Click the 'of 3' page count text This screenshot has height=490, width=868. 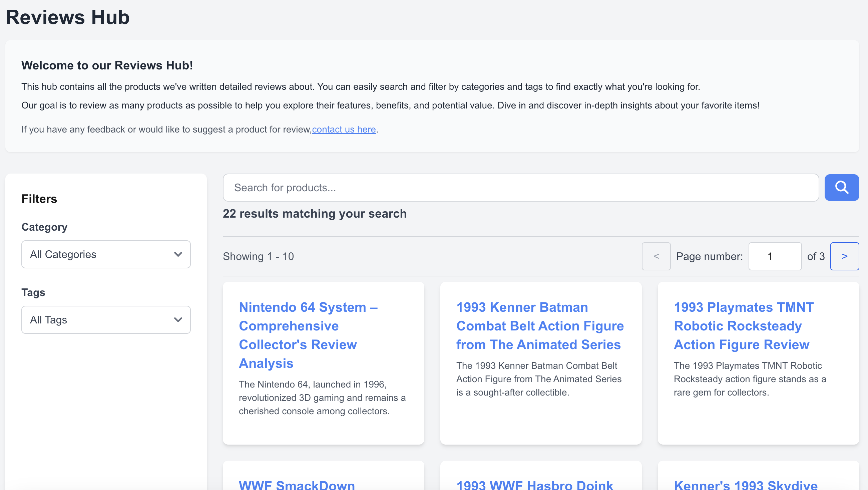point(816,256)
